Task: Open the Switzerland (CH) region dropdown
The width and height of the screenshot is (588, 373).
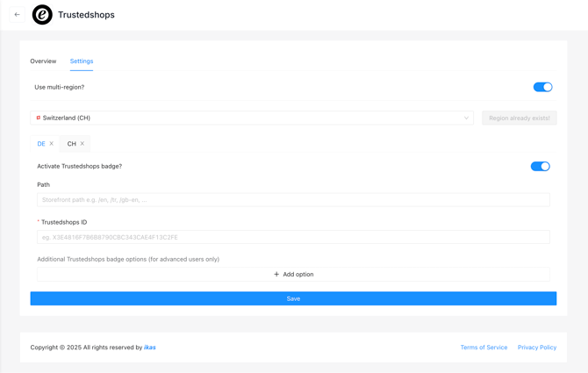Action: pos(252,118)
